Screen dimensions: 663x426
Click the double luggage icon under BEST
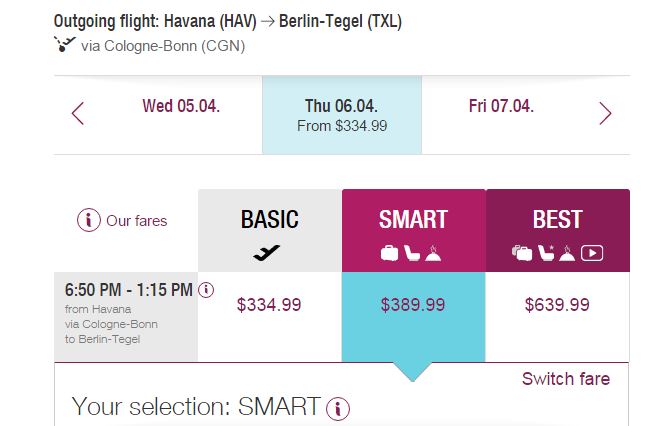(522, 253)
